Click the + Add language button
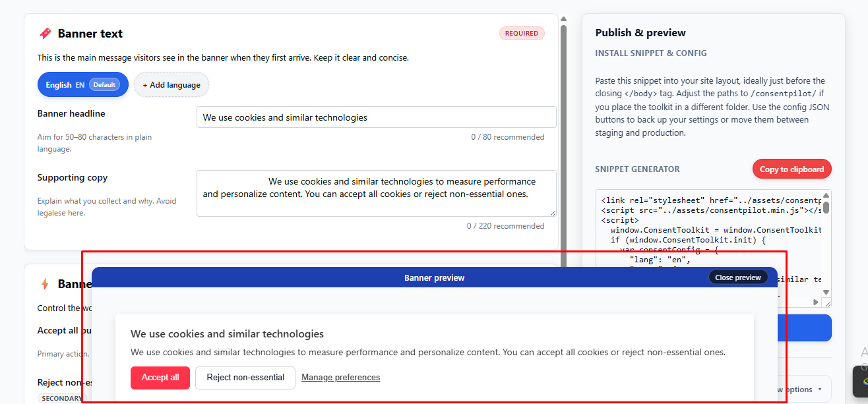868x404 pixels. 171,84
